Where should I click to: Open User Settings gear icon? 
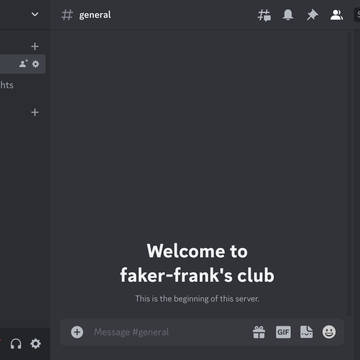[36, 344]
